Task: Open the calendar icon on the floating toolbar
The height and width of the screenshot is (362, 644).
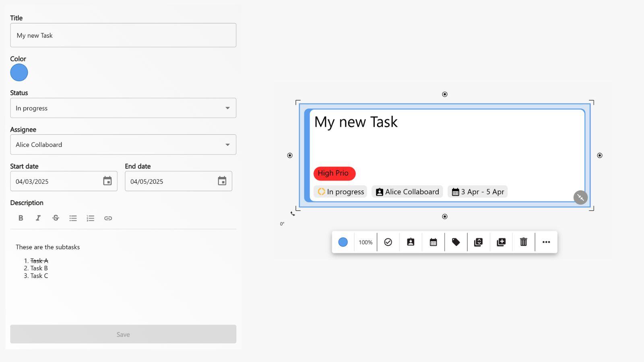Action: [x=433, y=242]
